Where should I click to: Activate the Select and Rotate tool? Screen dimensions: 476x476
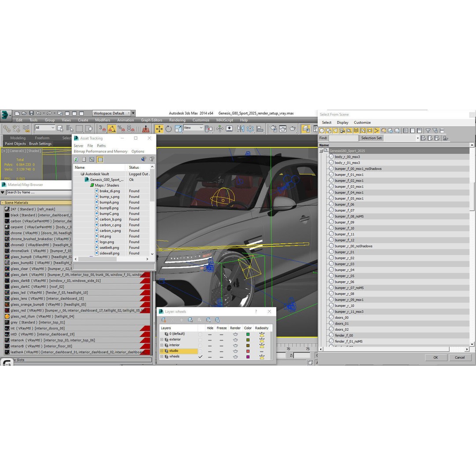point(168,129)
